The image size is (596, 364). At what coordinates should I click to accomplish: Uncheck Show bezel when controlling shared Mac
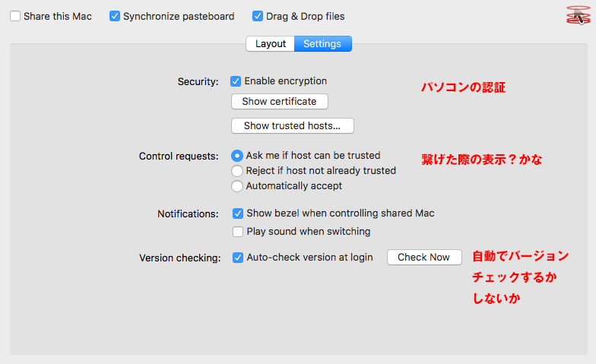(x=238, y=214)
